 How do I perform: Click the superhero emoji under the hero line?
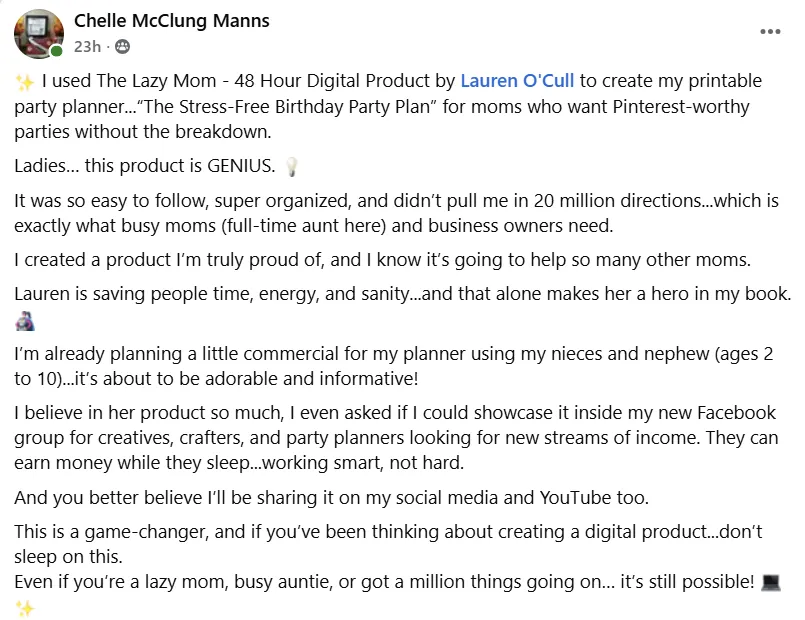(25, 322)
